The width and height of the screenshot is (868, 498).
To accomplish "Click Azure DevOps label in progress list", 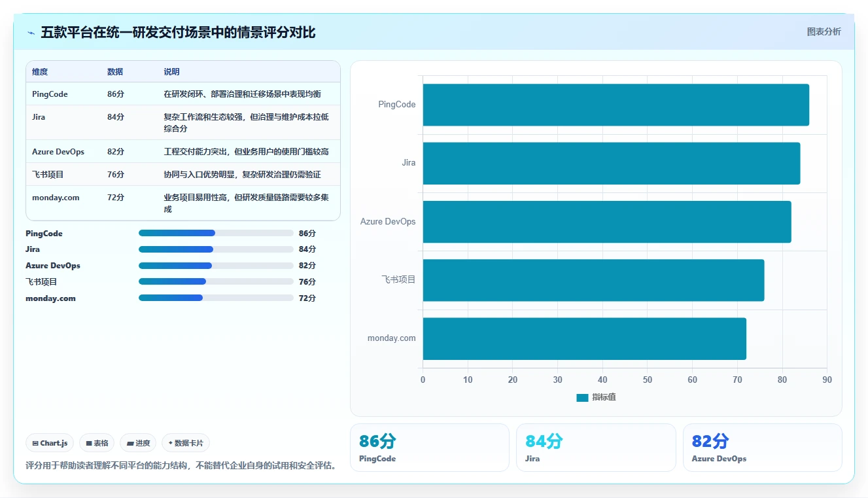I will pyautogui.click(x=53, y=266).
